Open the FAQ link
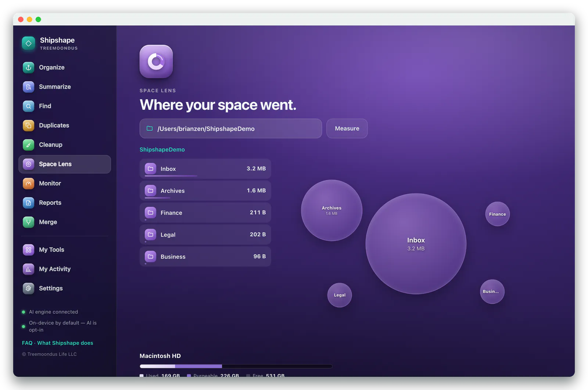Image resolution: width=588 pixels, height=390 pixels. click(27, 343)
